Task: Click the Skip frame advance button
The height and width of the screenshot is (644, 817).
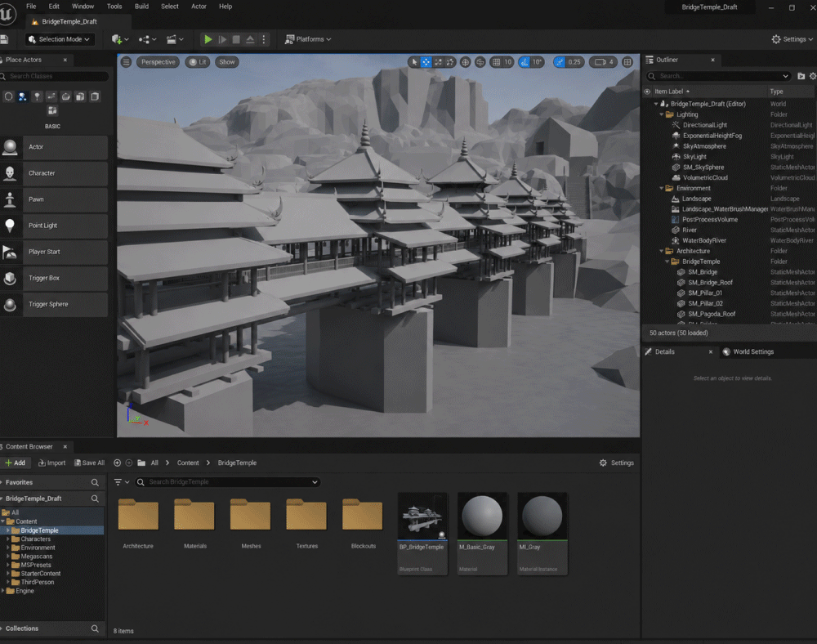Action: pyautogui.click(x=222, y=39)
